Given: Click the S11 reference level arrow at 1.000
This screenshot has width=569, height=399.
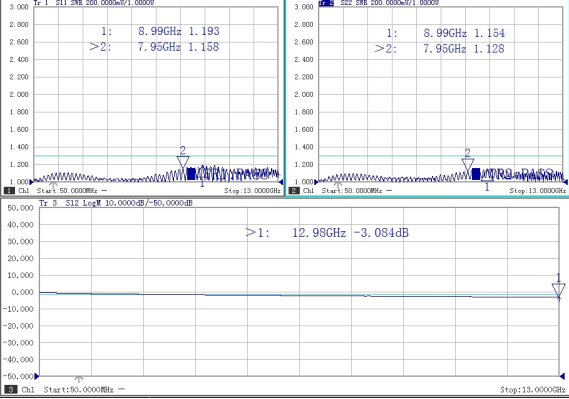Looking at the screenshot, I should [31, 182].
